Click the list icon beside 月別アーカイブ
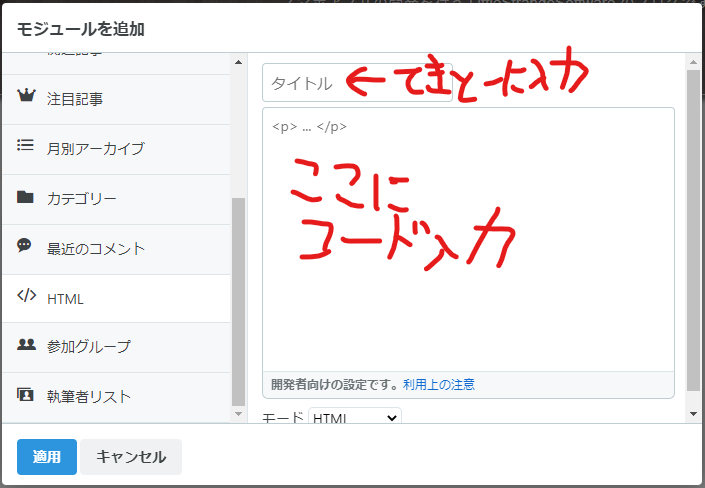 (x=25, y=145)
